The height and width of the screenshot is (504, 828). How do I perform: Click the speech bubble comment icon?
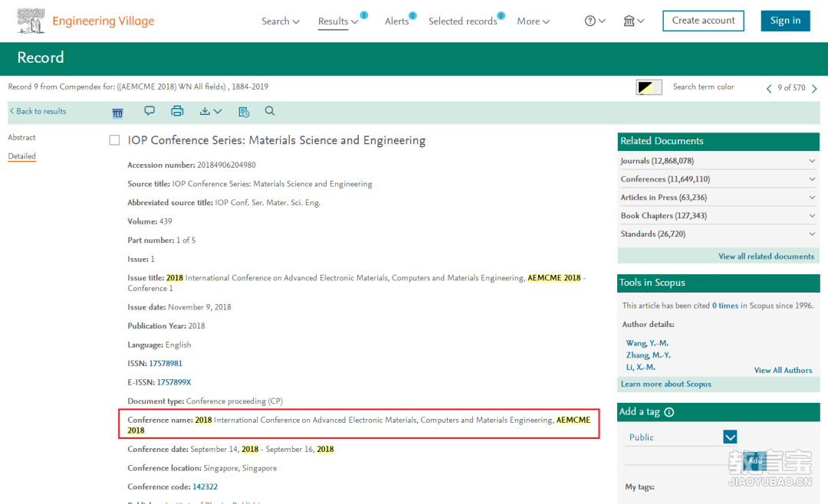149,111
